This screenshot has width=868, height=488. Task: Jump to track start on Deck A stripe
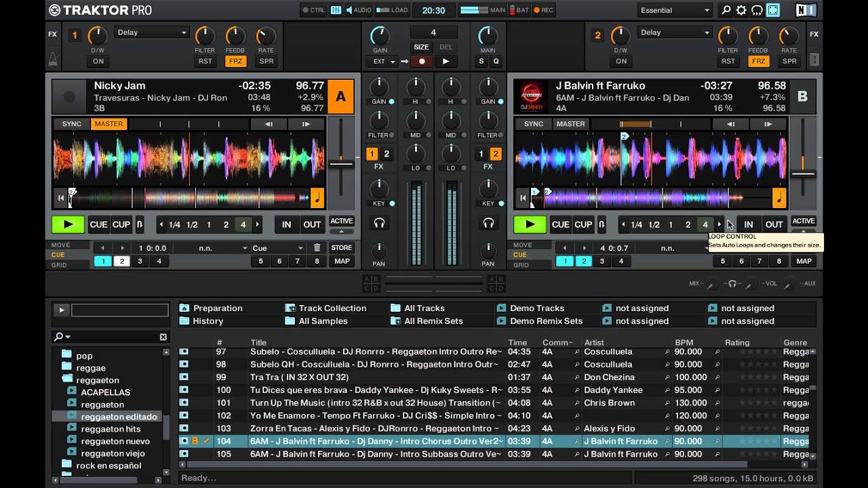tap(61, 198)
